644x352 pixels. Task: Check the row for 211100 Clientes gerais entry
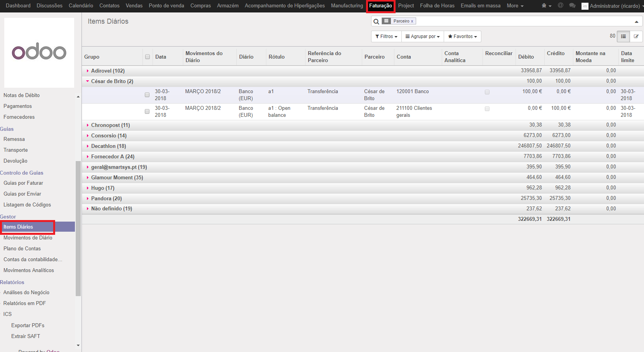[x=147, y=111]
